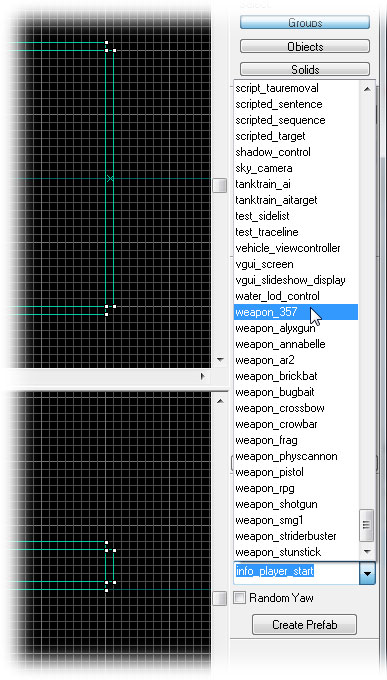387x680 pixels.
Task: Select the highlighted weapon_357 entry
Action: pos(296,312)
